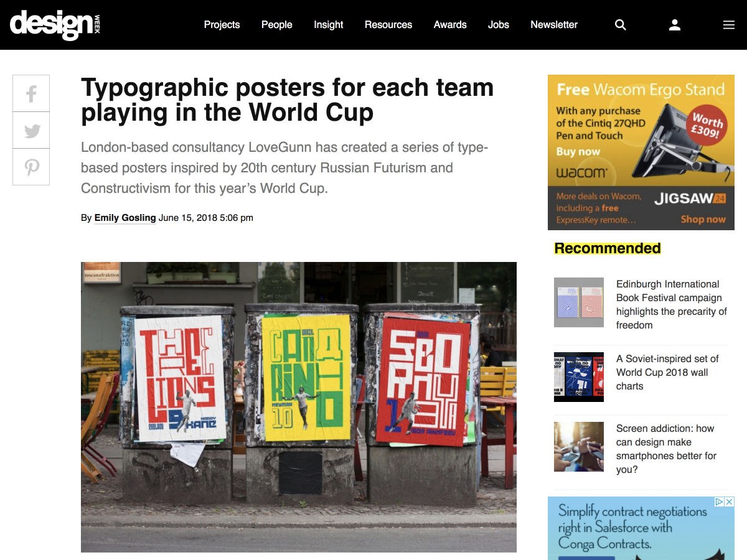Open the People menu

276,25
